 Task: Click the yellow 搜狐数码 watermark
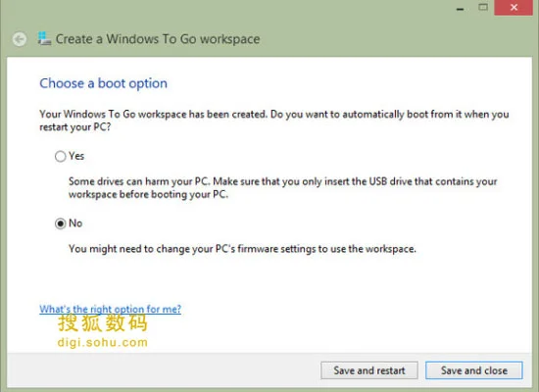103,323
